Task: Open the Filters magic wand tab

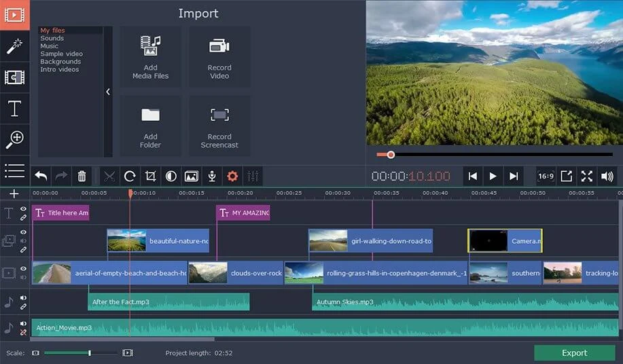Action: coord(15,46)
